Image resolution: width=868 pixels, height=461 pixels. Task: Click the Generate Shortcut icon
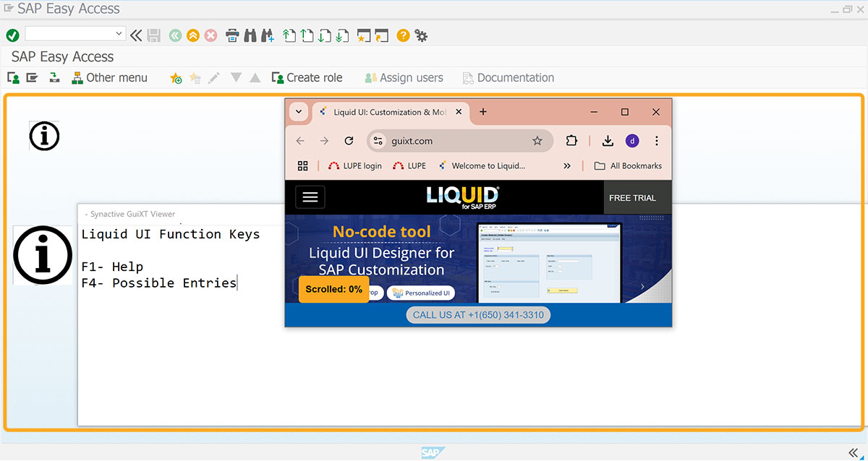pyautogui.click(x=382, y=35)
